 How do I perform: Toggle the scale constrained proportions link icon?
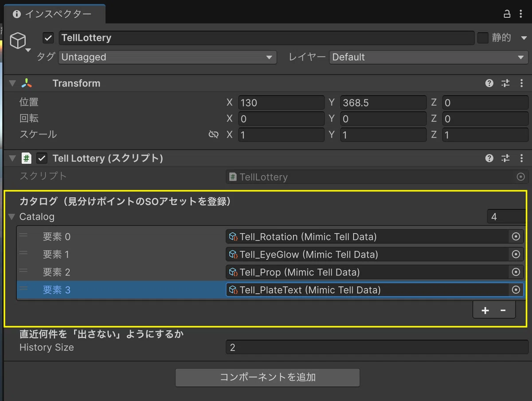[x=213, y=134]
